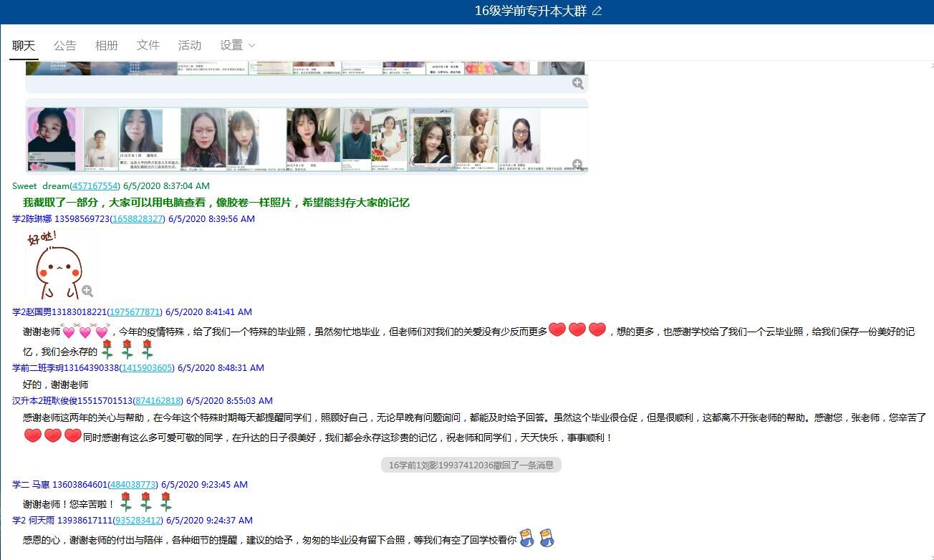The height and width of the screenshot is (560, 934).
Task: Open the 935283412 account link
Action: [138, 521]
